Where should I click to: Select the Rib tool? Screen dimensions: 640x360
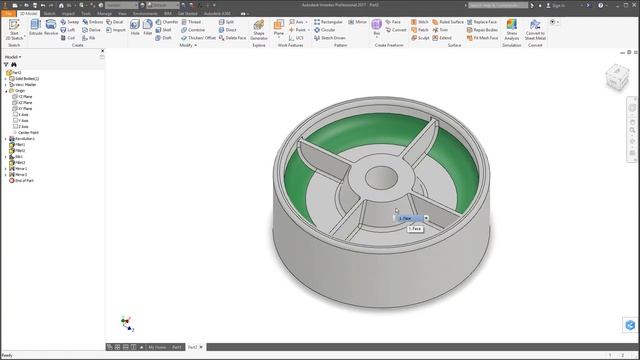[89, 38]
